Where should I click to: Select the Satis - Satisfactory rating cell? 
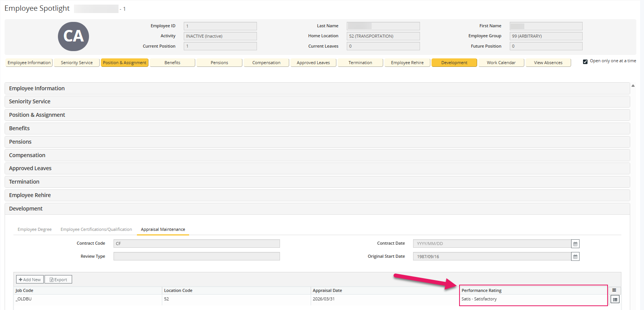(x=534, y=299)
